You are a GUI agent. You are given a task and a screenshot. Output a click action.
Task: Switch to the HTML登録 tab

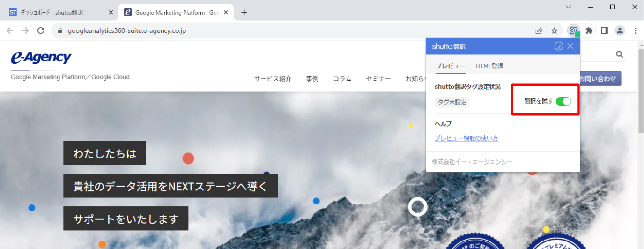tap(489, 66)
